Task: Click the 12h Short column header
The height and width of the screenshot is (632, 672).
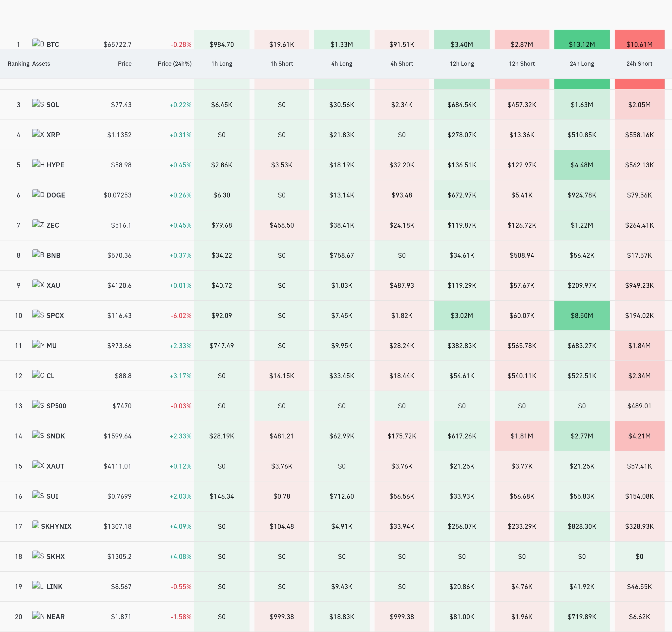Action: (x=522, y=63)
